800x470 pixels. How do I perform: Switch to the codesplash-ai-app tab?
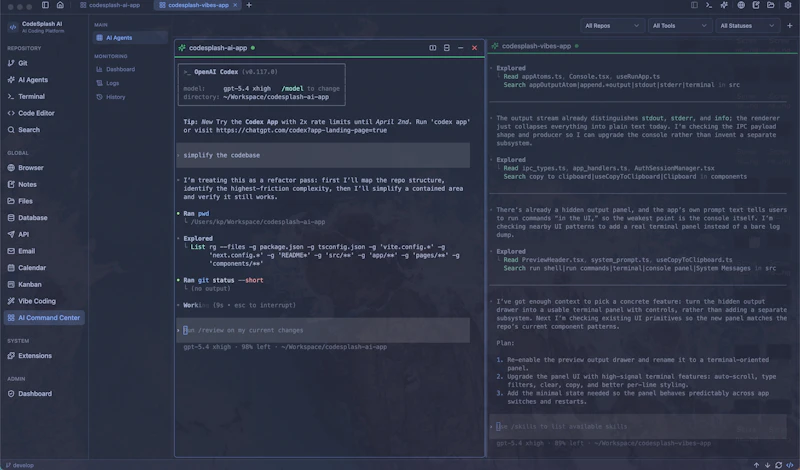click(x=110, y=5)
